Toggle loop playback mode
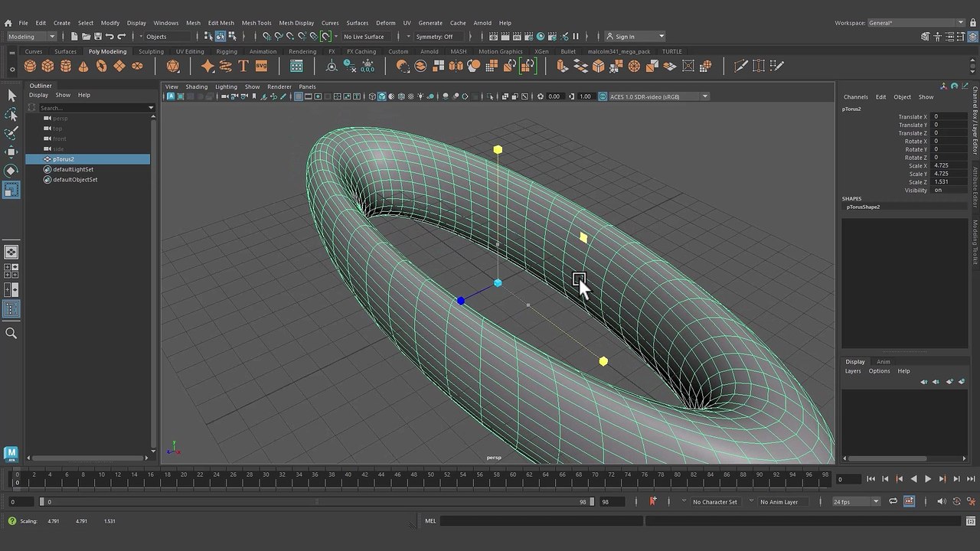Image resolution: width=980 pixels, height=551 pixels. (893, 501)
